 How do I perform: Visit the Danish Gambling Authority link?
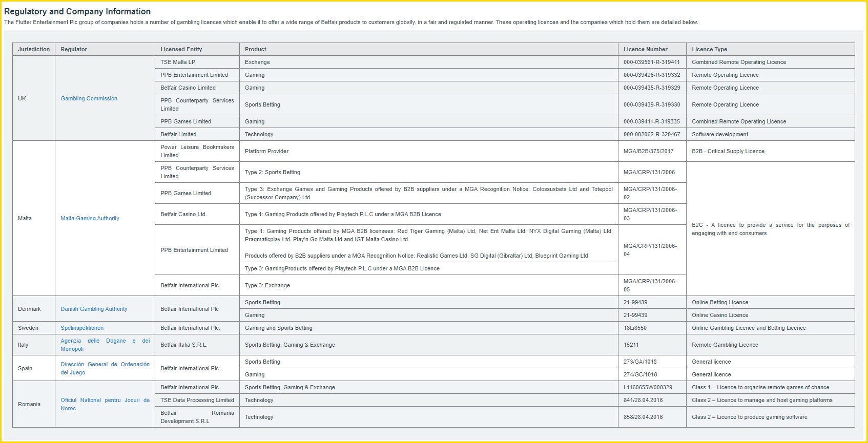click(x=94, y=309)
